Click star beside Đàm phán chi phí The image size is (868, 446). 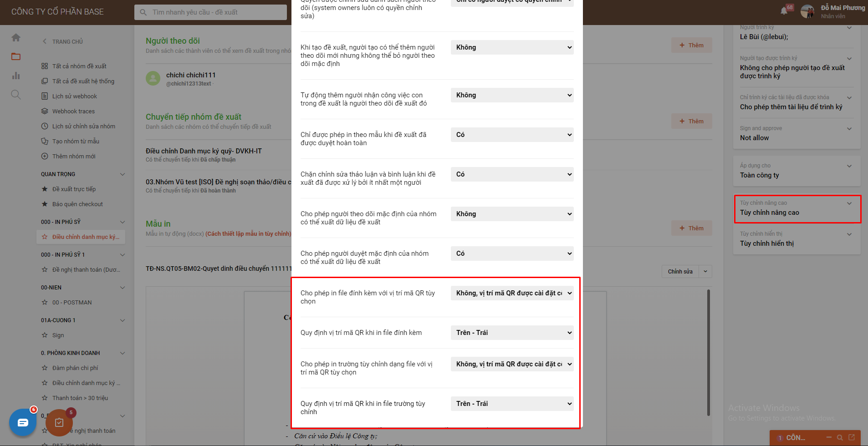(45, 368)
